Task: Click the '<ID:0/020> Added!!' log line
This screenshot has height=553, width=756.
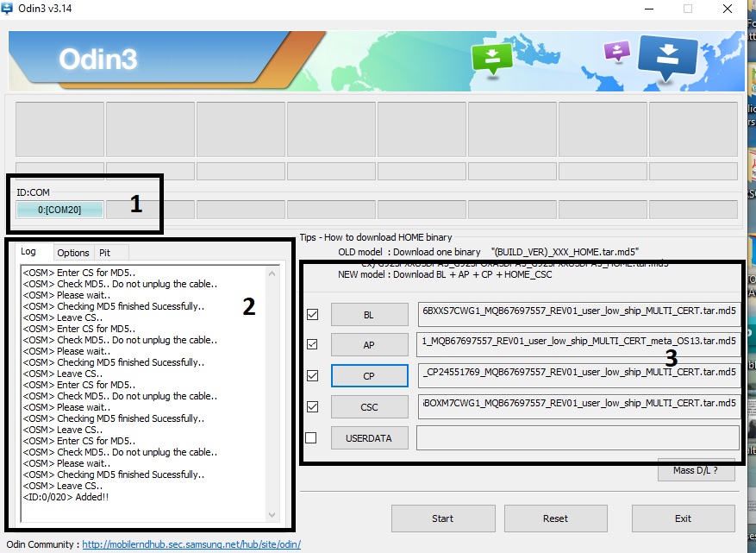Action: tap(66, 497)
